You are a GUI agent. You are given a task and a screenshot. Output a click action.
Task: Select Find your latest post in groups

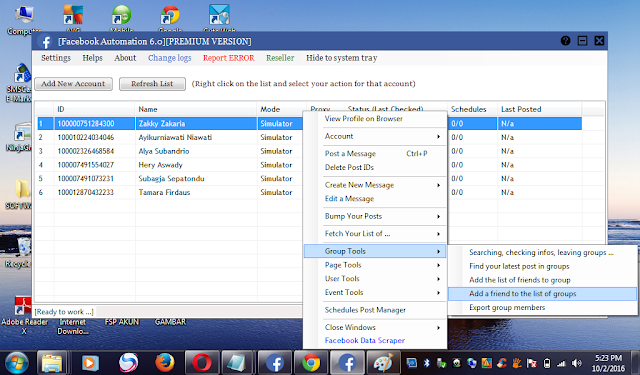coord(542,266)
